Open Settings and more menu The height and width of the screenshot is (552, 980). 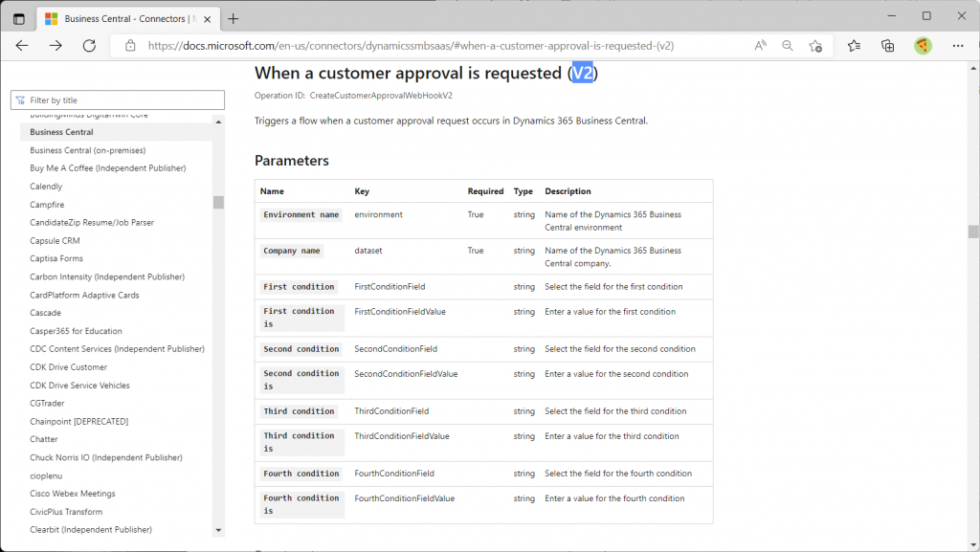[957, 46]
